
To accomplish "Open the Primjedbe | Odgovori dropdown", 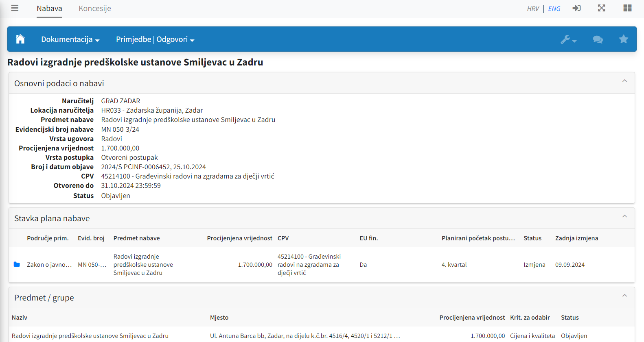I will (x=155, y=39).
